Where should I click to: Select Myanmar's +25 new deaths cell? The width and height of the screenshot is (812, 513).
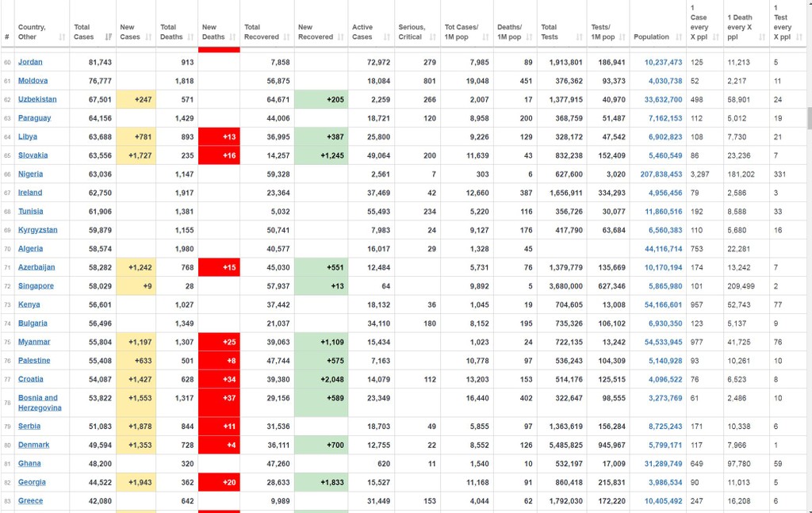[x=219, y=342]
